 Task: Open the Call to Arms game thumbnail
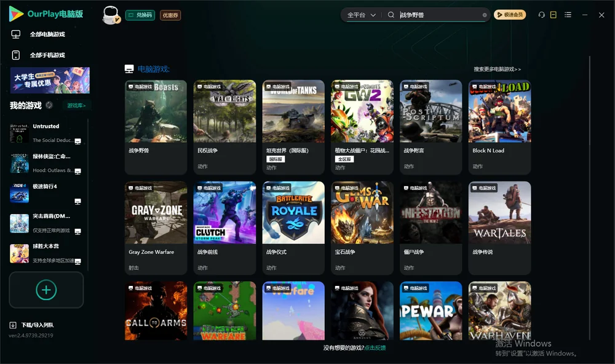[156, 311]
